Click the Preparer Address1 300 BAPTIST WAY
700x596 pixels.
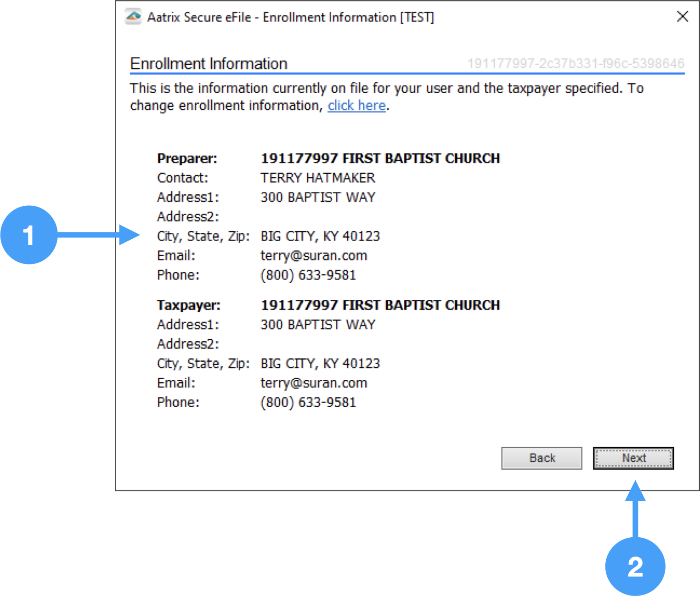[317, 197]
